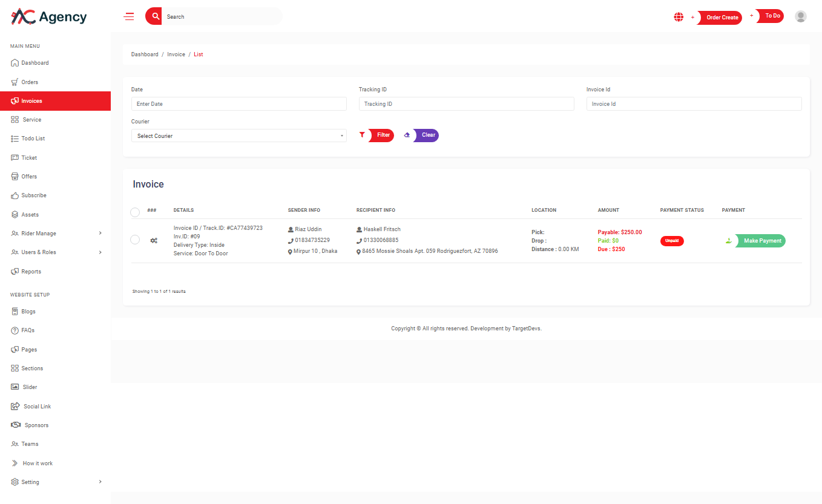Click the Orders cart icon in sidebar
822x504 pixels.
pyautogui.click(x=15, y=82)
